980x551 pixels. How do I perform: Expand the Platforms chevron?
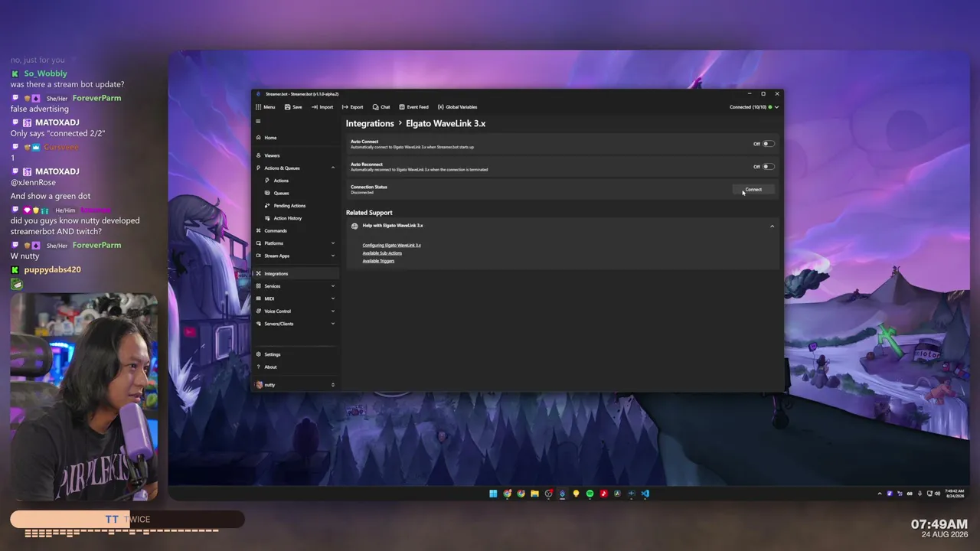point(333,243)
